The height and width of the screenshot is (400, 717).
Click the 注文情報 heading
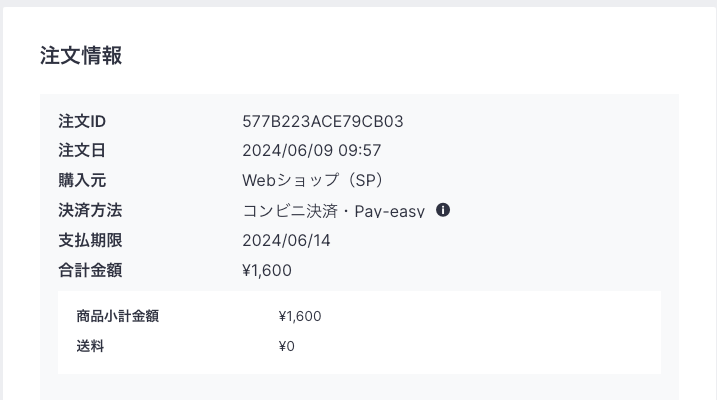(x=81, y=56)
